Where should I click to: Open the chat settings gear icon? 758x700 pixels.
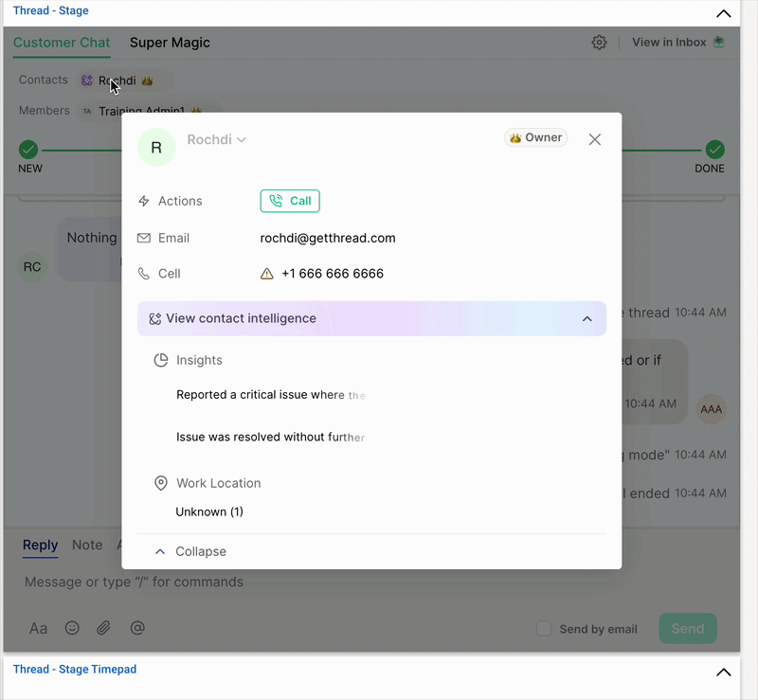(x=599, y=43)
